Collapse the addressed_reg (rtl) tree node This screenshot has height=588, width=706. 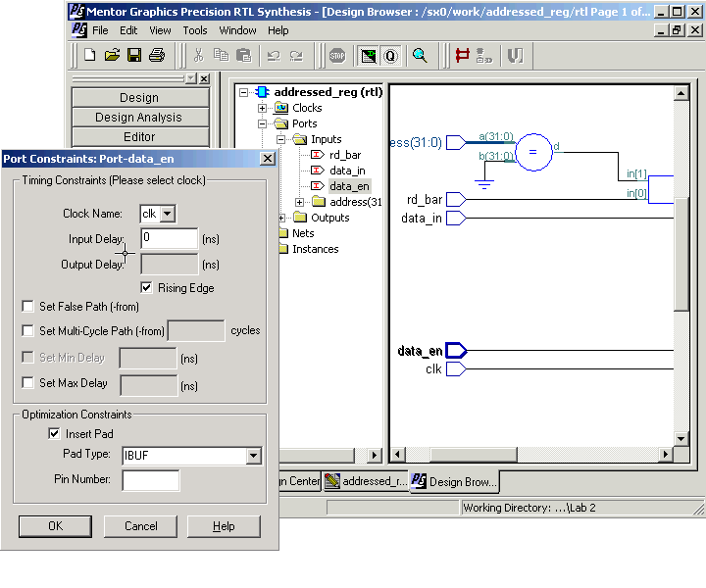(243, 92)
